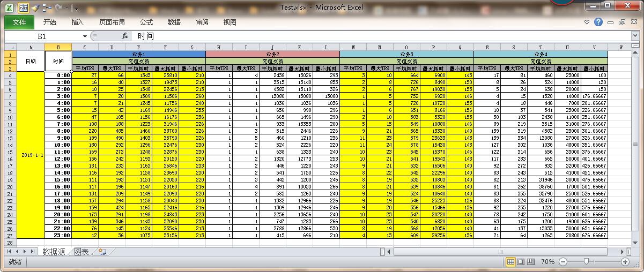Image resolution: width=644 pixels, height=272 pixels.
Task: Select the time cell 23:00
Action: 58,235
